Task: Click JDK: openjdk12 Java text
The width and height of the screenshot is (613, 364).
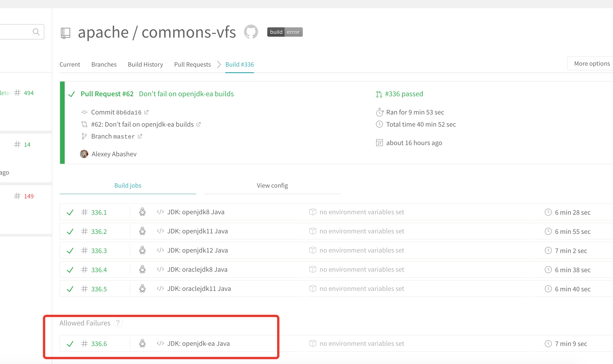Action: click(x=197, y=250)
